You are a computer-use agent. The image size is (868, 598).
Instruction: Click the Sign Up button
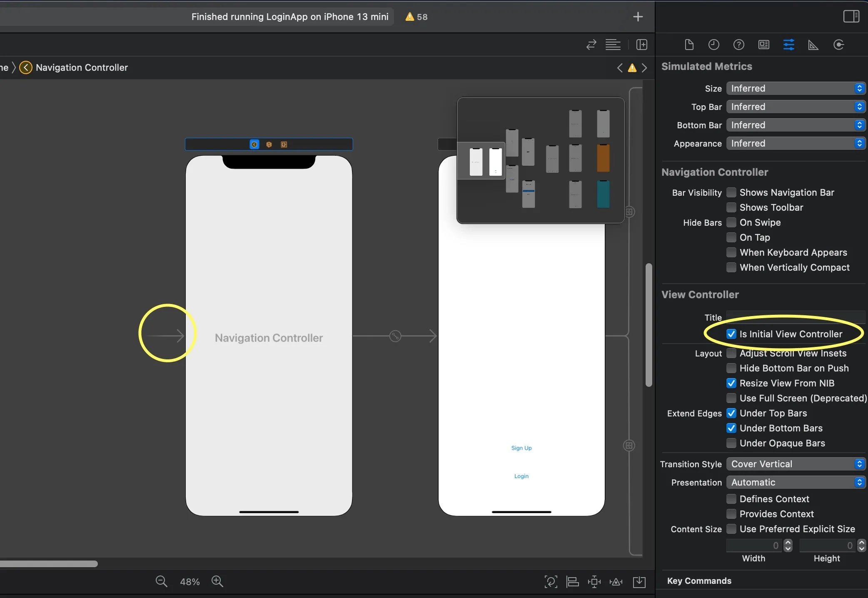[x=521, y=448]
